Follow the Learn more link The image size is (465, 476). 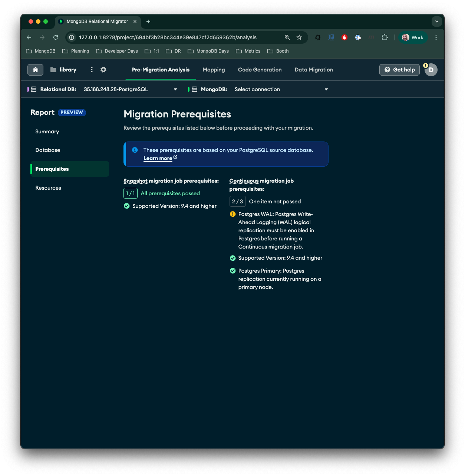tap(158, 158)
